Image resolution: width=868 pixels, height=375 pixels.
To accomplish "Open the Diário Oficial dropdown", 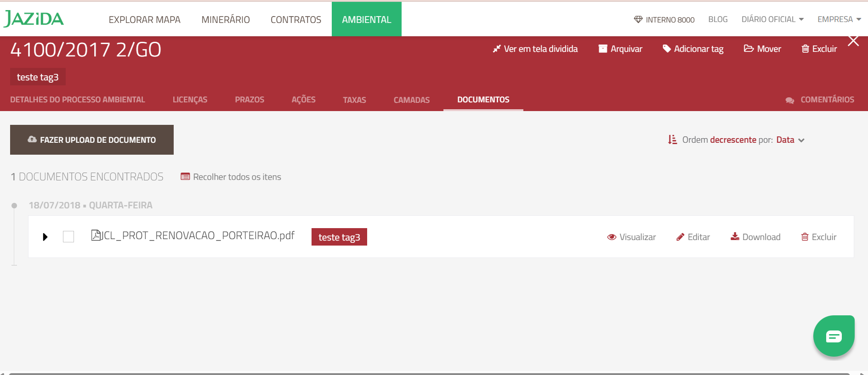I will [772, 19].
